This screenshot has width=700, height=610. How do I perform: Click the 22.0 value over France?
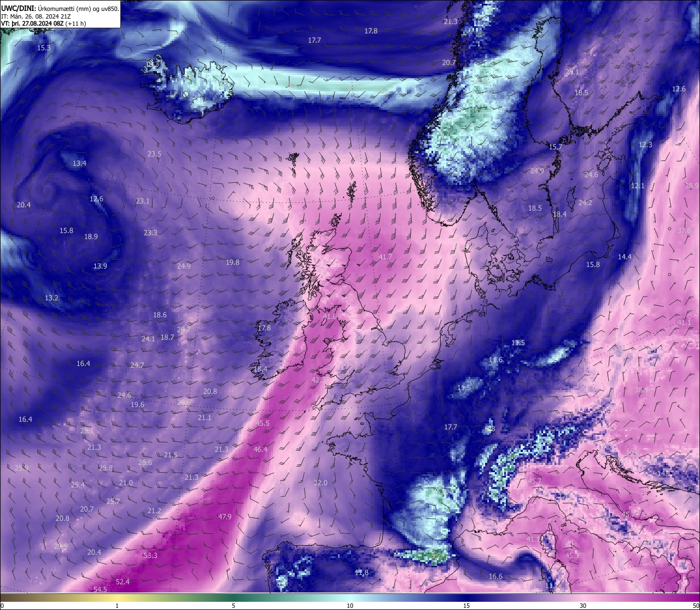click(x=320, y=483)
